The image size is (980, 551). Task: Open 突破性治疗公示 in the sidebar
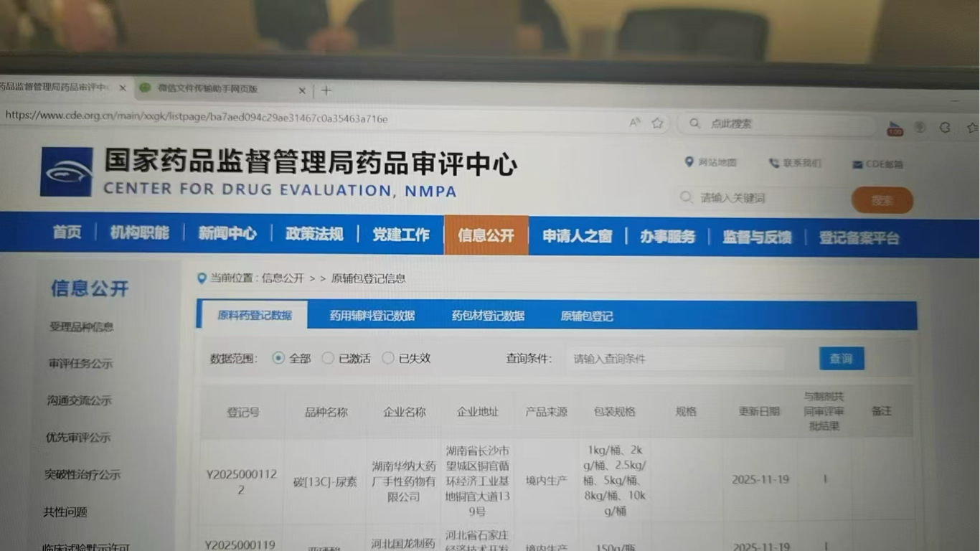(x=83, y=474)
